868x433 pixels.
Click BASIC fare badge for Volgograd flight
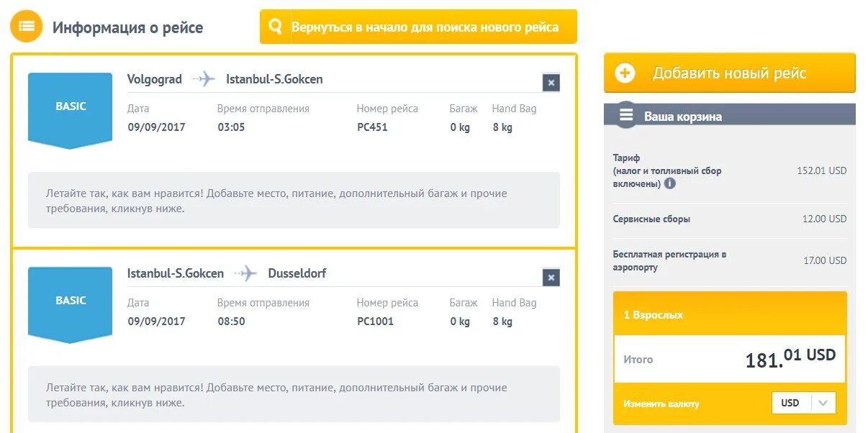(71, 108)
